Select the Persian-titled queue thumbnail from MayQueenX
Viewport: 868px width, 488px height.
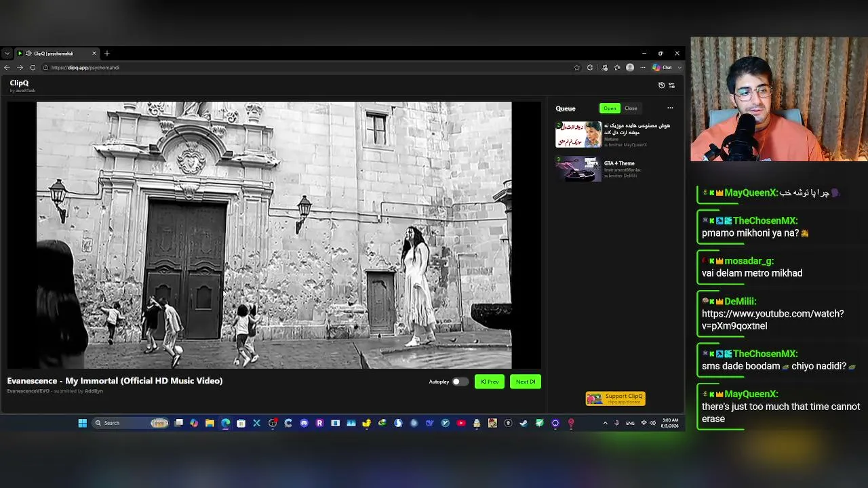(x=578, y=134)
